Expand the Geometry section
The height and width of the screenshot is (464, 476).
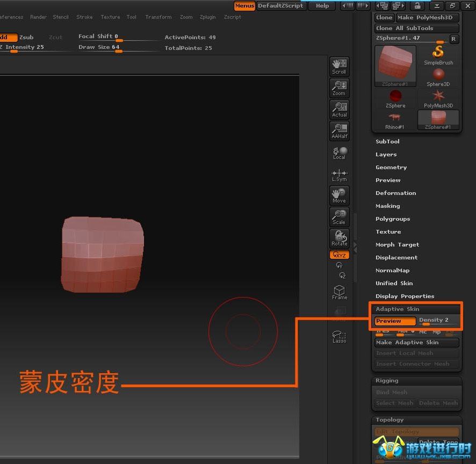(391, 167)
